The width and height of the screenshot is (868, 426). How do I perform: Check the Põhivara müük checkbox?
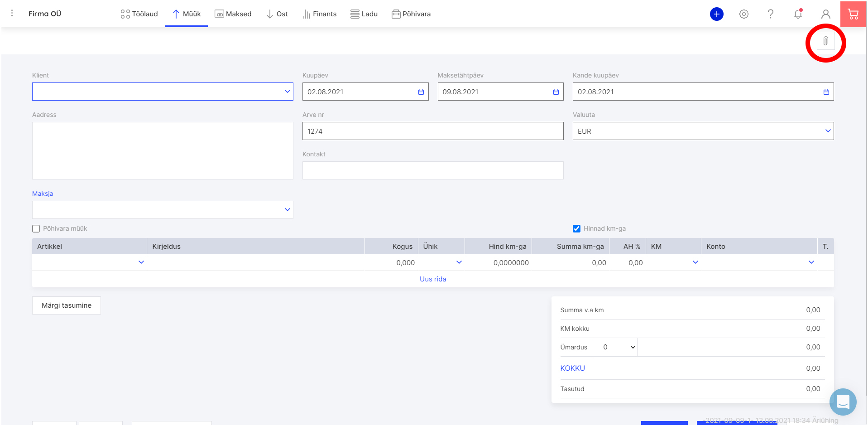36,229
